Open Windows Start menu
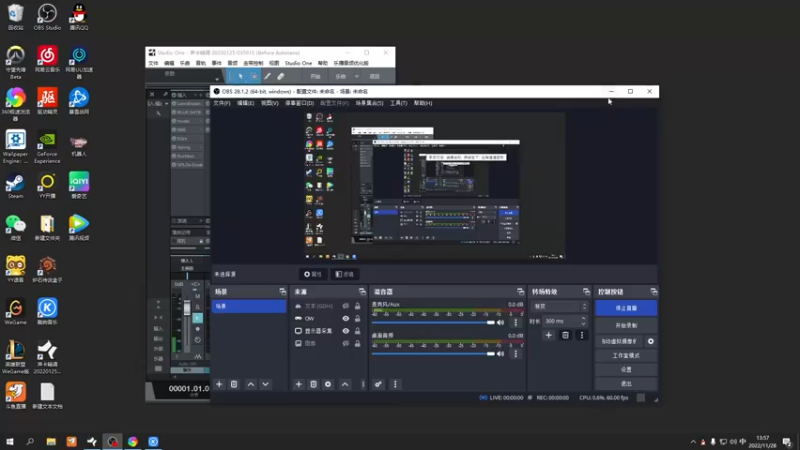 (10, 441)
